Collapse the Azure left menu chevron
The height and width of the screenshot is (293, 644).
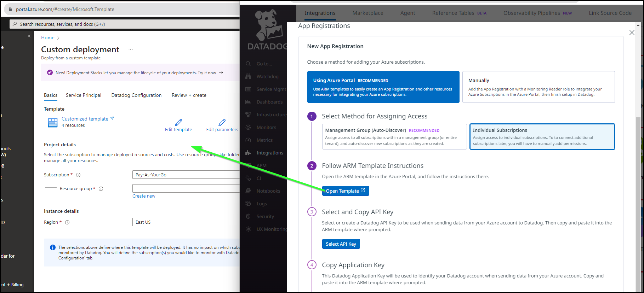(x=29, y=36)
